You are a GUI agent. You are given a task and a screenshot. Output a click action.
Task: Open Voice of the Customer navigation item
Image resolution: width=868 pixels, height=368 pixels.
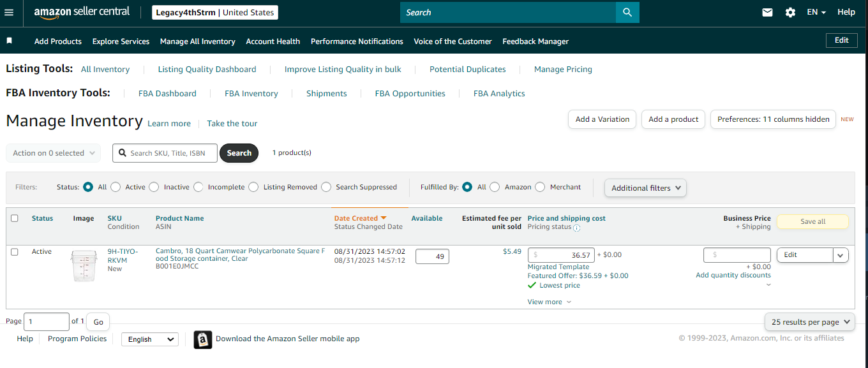tap(453, 41)
